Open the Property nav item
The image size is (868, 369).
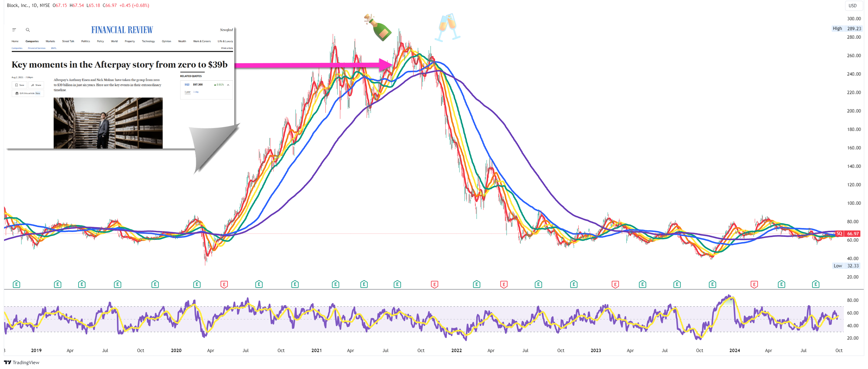[x=130, y=41]
